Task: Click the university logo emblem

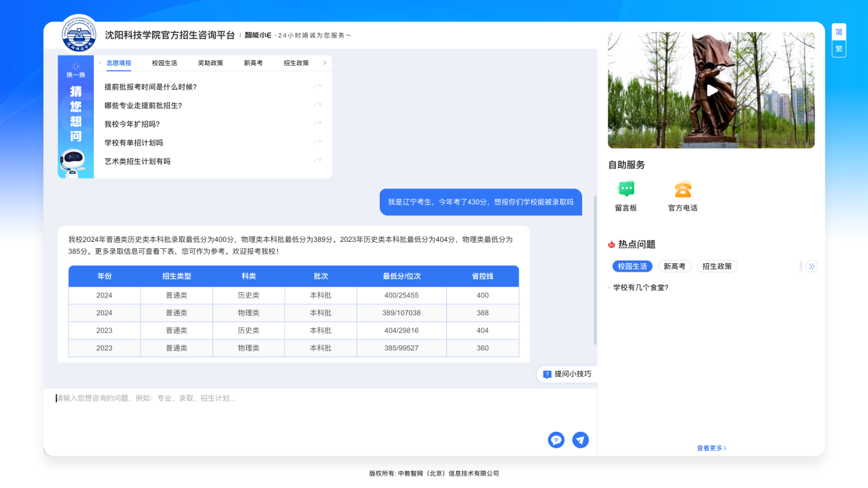Action: point(79,35)
